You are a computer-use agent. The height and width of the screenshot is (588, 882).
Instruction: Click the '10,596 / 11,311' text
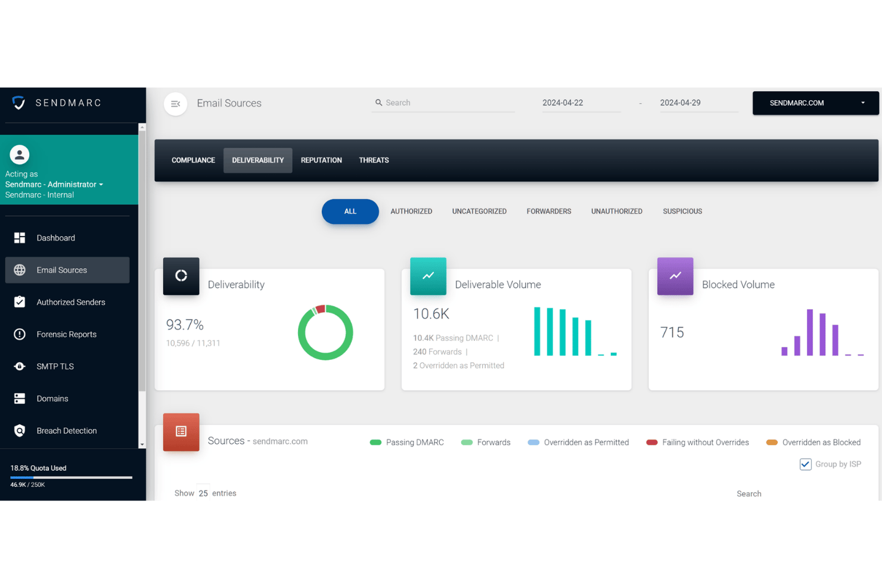(x=193, y=343)
